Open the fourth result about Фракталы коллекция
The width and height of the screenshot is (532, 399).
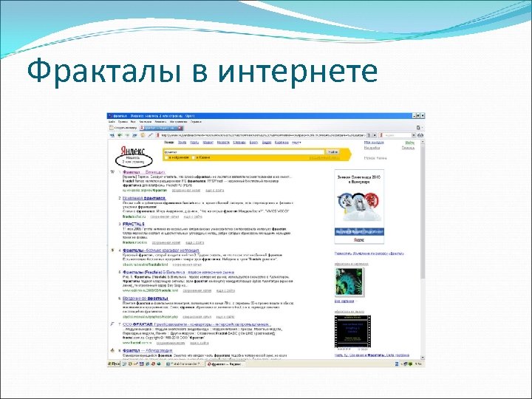click(x=161, y=250)
